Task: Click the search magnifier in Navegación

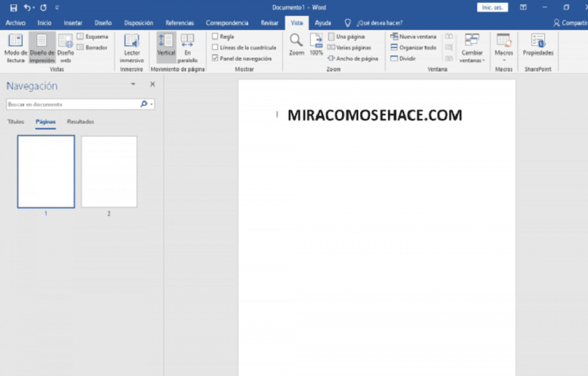Action: tap(144, 104)
